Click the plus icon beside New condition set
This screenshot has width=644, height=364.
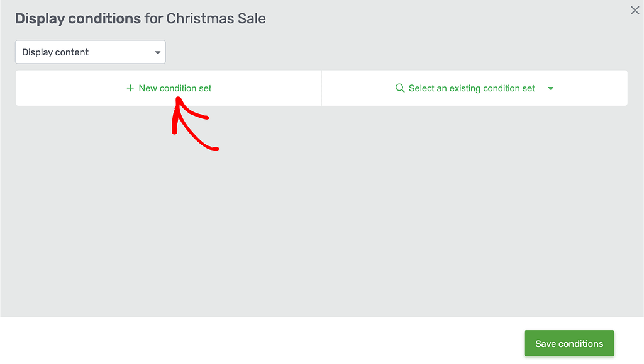pyautogui.click(x=130, y=88)
